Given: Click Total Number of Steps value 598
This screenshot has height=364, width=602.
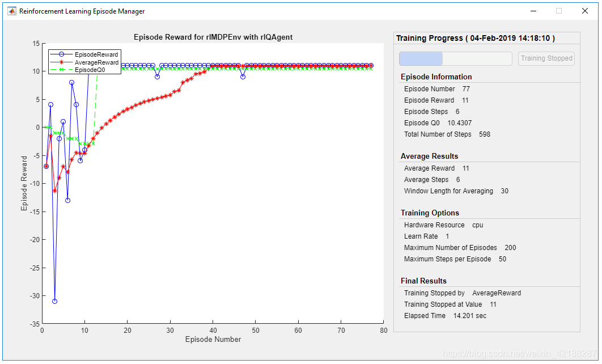Looking at the screenshot, I should (485, 134).
